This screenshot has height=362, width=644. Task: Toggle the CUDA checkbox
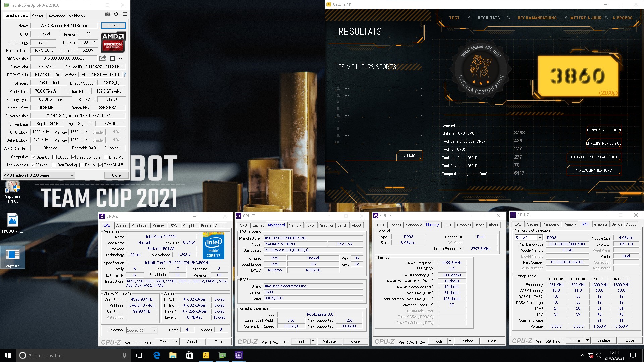click(x=54, y=157)
